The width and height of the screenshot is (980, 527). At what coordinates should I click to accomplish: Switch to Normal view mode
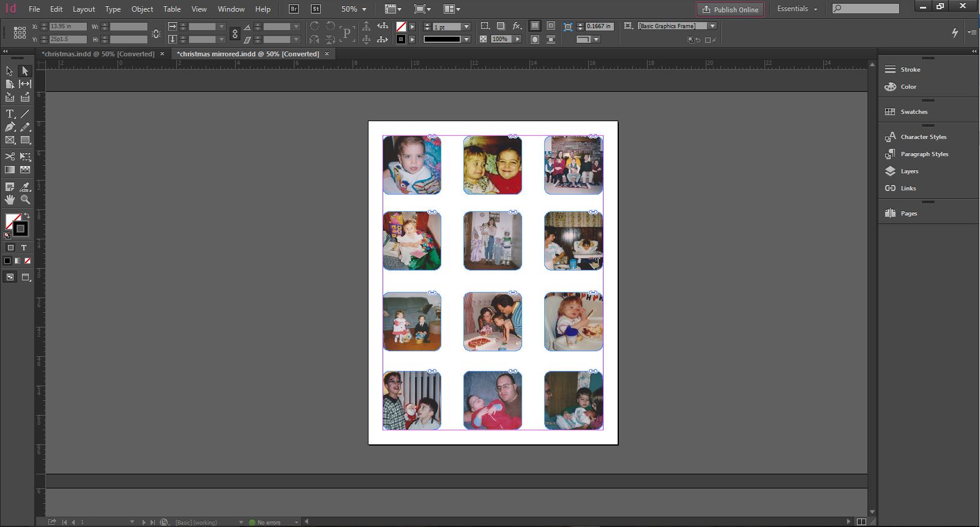coord(10,277)
